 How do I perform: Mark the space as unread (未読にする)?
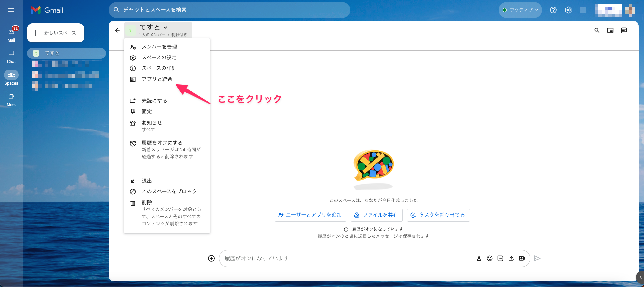[x=154, y=101]
